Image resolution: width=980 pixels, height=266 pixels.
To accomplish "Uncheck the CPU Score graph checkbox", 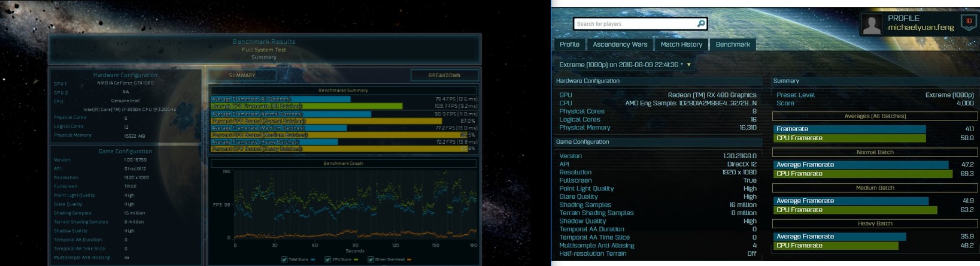I will coord(327,260).
